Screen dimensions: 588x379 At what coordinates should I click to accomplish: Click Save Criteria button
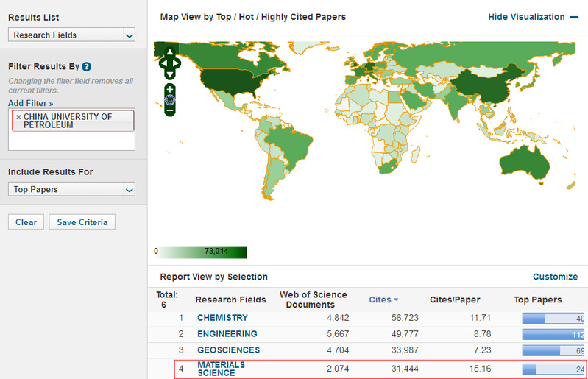(82, 222)
